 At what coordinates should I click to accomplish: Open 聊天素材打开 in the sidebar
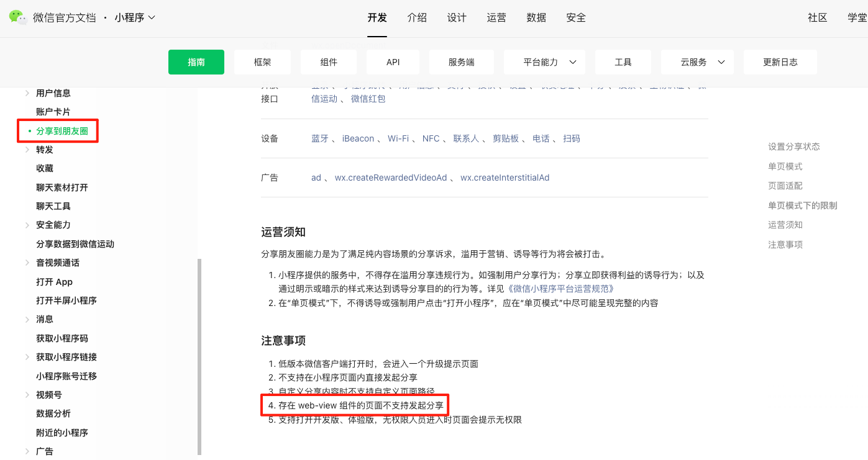pyautogui.click(x=62, y=187)
